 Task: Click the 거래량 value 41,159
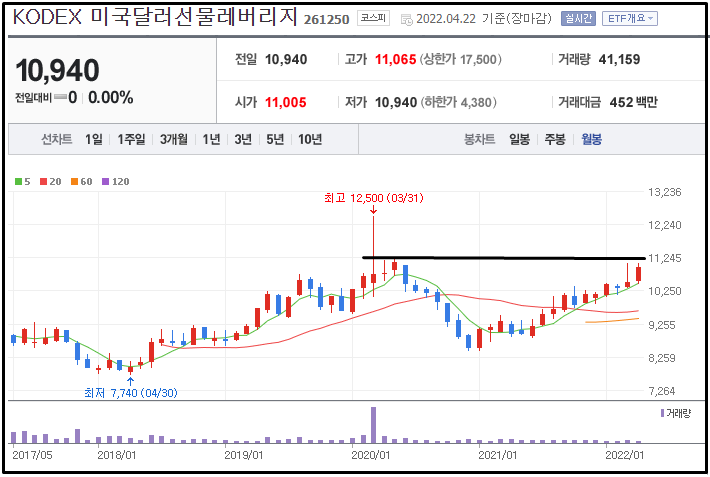(619, 59)
